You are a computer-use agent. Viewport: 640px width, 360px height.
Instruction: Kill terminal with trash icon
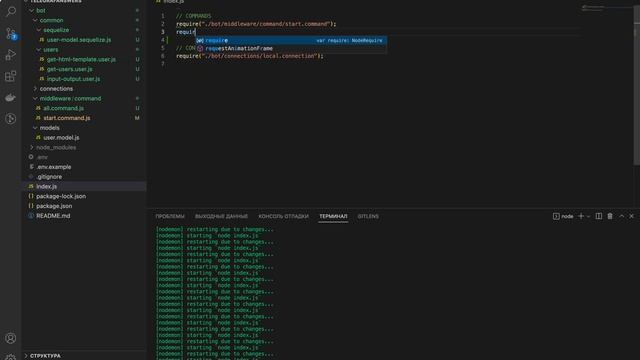tap(610, 216)
